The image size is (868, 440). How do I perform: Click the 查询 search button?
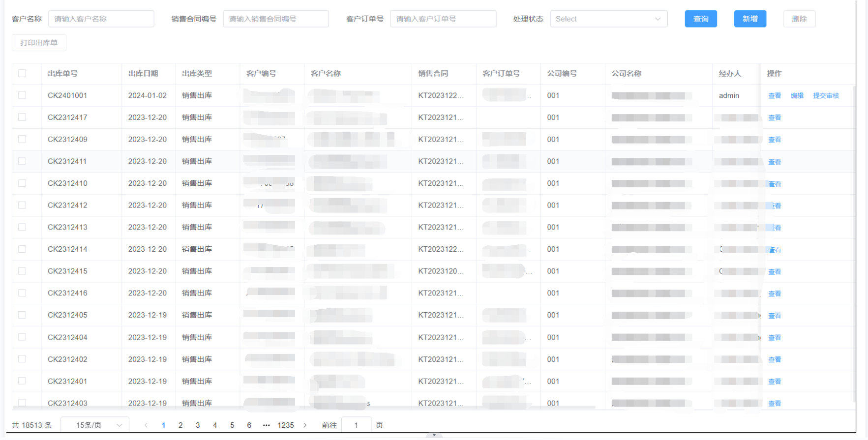tap(701, 19)
